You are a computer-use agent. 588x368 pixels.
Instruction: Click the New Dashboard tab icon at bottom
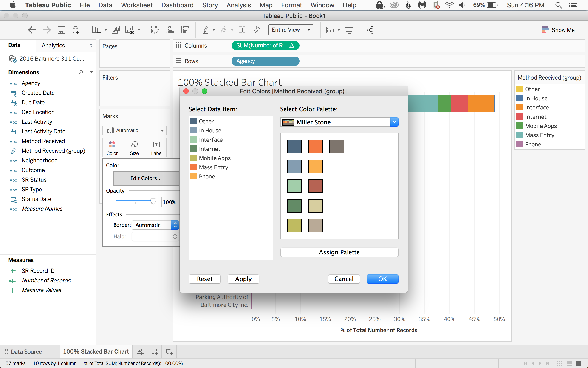155,352
